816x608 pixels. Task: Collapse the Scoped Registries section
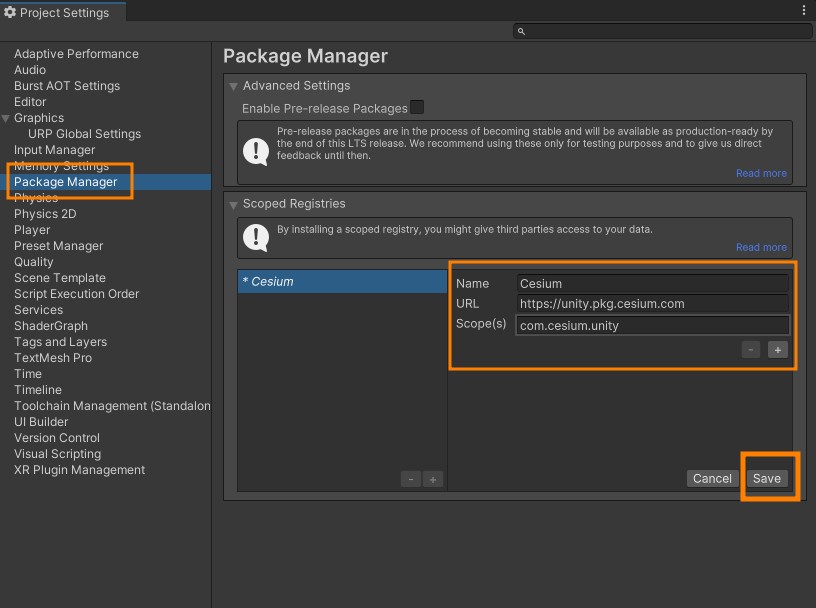(233, 204)
